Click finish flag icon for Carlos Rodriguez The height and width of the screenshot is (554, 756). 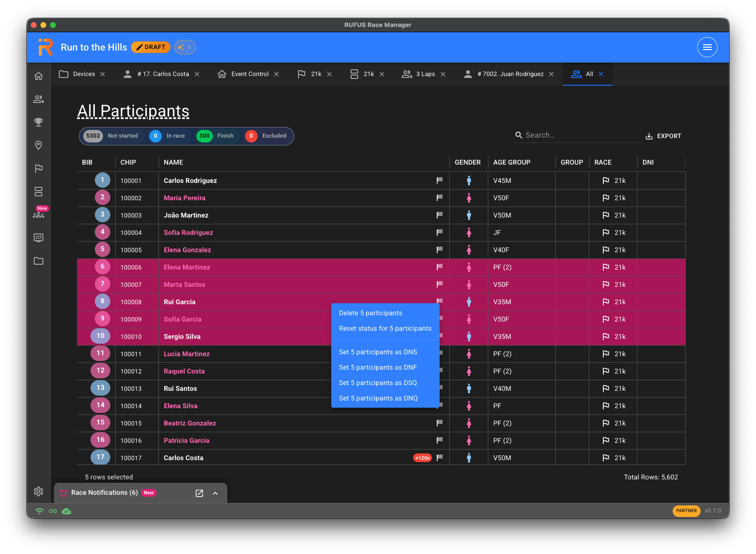point(440,180)
